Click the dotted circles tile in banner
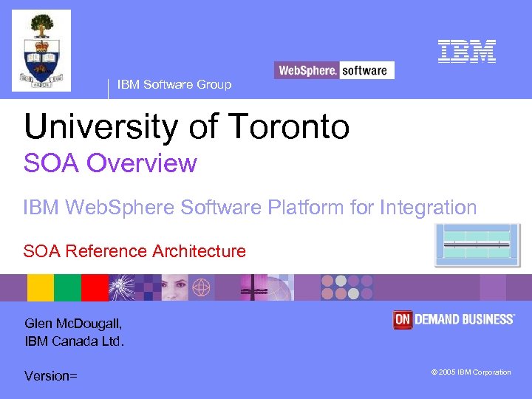 pyautogui.click(x=347, y=287)
